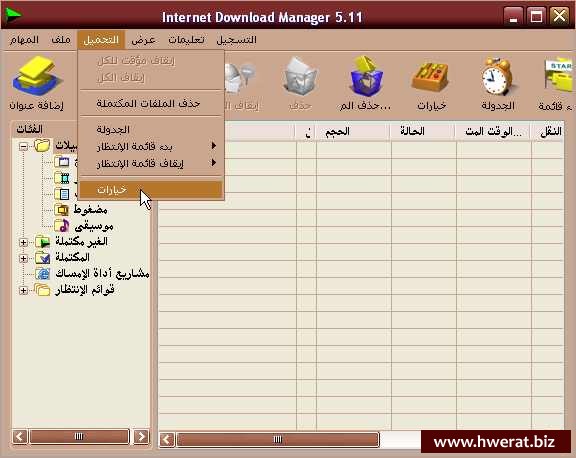576x458 pixels.
Task: Expand the الغير مكتملة tree node
Action: [x=23, y=242]
